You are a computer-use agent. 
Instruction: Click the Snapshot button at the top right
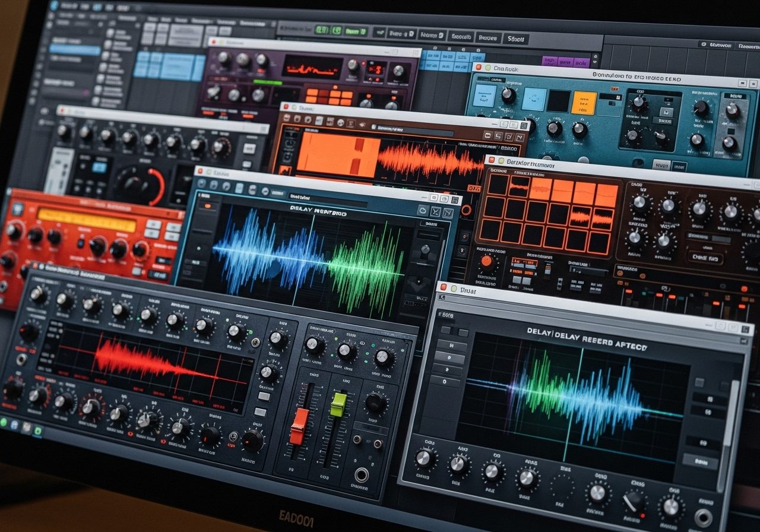pyautogui.click(x=517, y=38)
